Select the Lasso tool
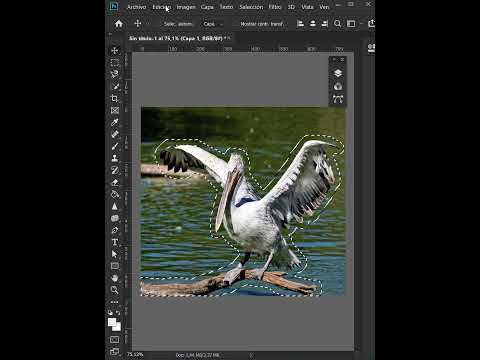Screen dimensions: 480x360 pyautogui.click(x=115, y=74)
